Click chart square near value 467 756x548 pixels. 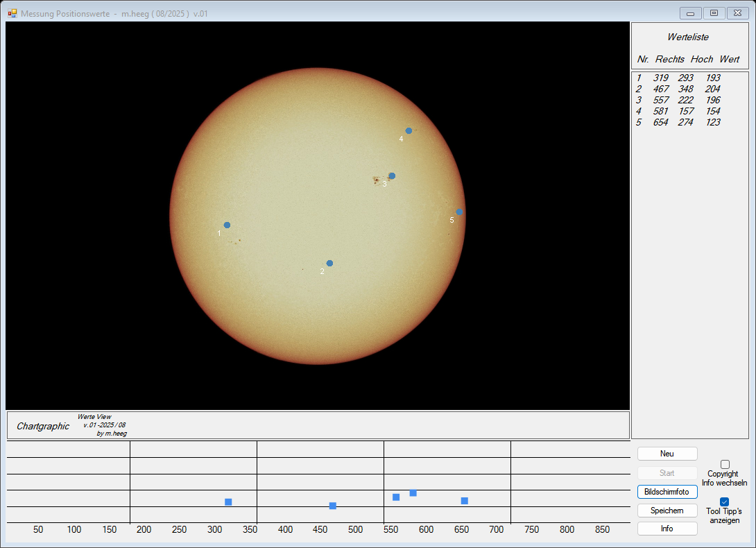333,506
